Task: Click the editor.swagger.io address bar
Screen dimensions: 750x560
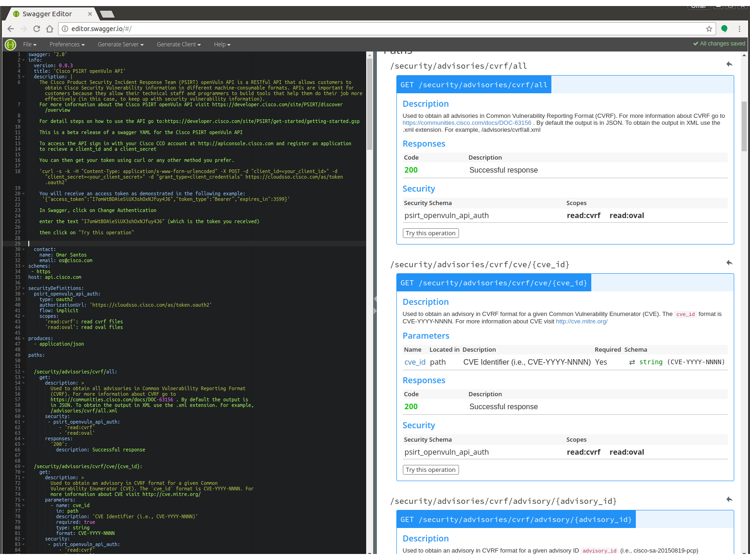Action: [371, 29]
